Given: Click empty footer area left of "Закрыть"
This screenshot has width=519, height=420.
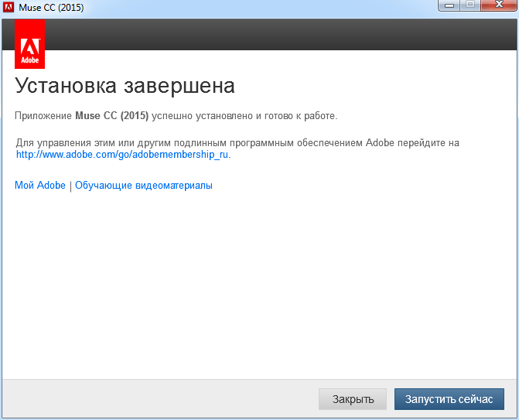Looking at the screenshot, I should click(155, 399).
